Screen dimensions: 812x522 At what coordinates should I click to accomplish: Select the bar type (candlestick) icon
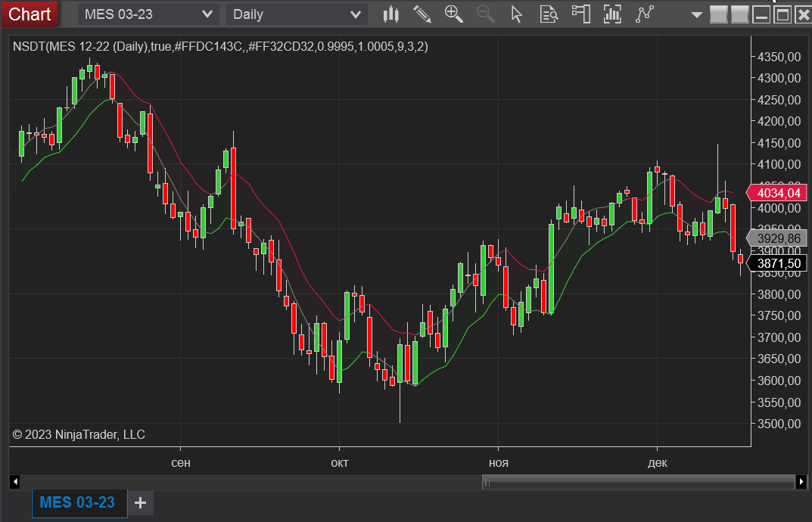point(390,14)
